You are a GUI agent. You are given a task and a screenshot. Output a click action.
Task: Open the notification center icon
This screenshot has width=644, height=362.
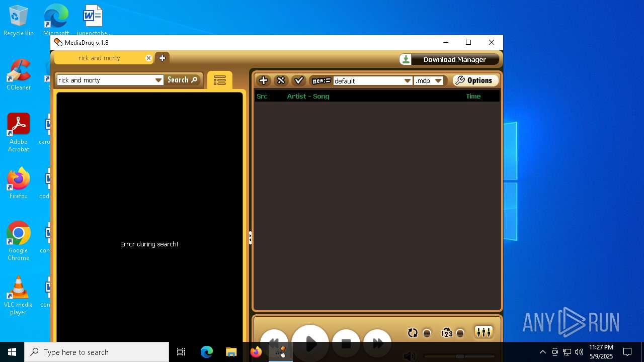(627, 352)
